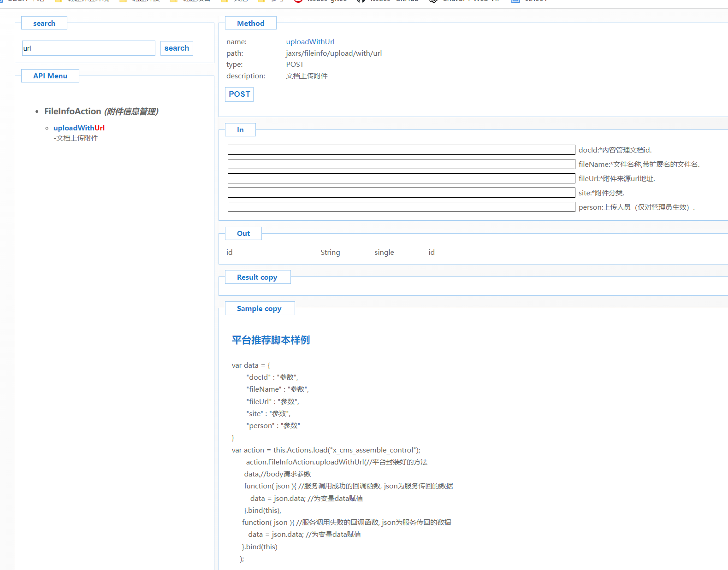Click the label fileUrl:*附件来源url地址.
This screenshot has height=570, width=728.
pos(617,179)
